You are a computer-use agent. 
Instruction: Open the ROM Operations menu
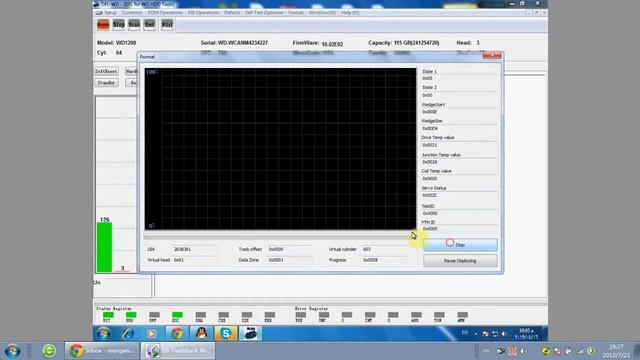click(x=165, y=13)
